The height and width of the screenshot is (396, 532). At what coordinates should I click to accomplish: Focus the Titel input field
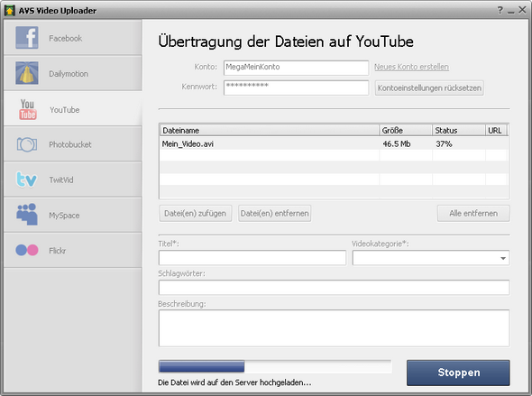pyautogui.click(x=252, y=258)
